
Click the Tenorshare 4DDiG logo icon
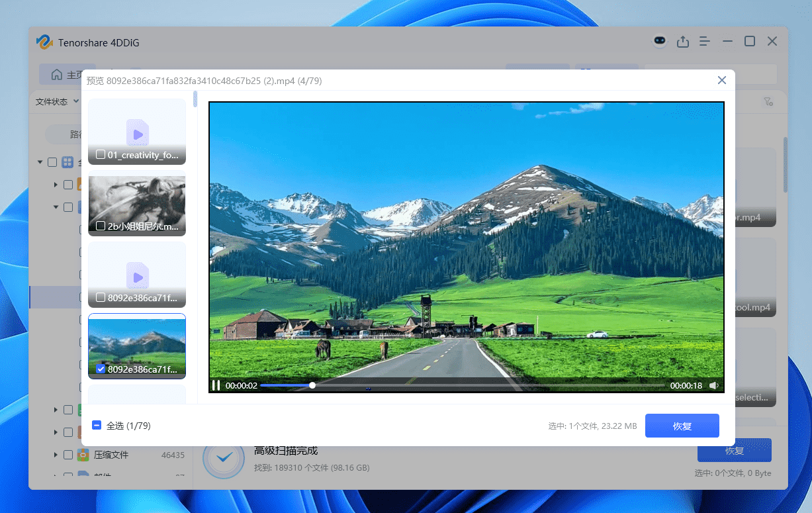tap(44, 42)
